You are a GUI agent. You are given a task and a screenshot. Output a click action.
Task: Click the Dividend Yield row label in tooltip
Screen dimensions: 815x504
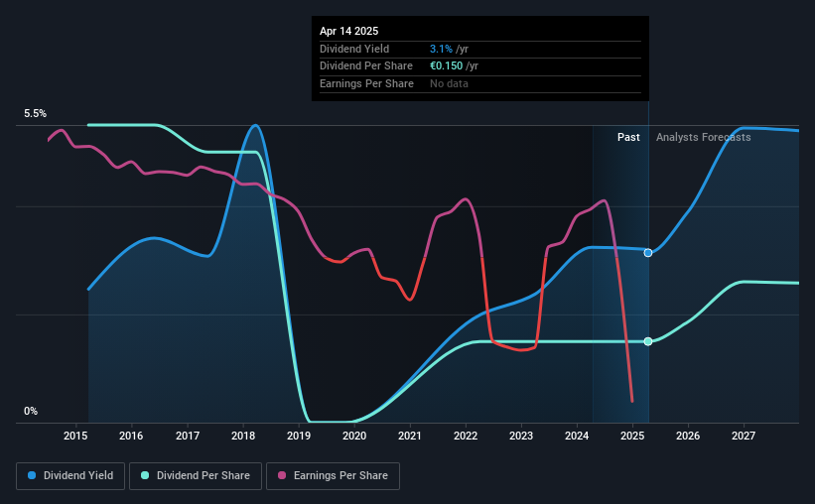pos(354,49)
